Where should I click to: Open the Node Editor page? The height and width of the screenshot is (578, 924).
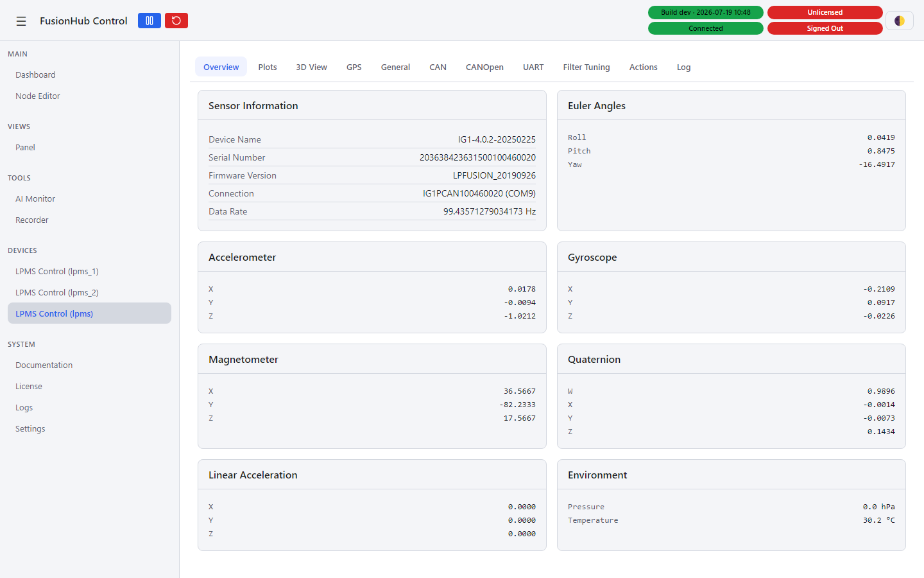click(89, 96)
